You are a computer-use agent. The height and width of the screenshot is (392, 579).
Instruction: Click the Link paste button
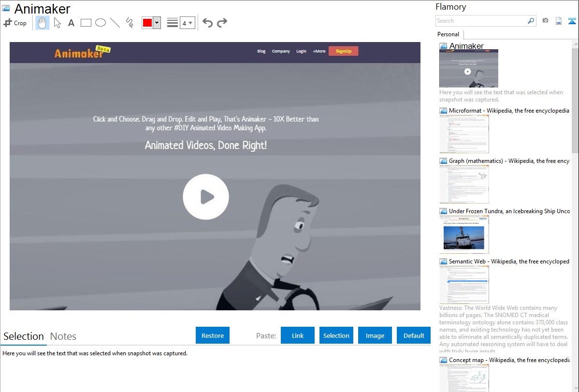298,335
